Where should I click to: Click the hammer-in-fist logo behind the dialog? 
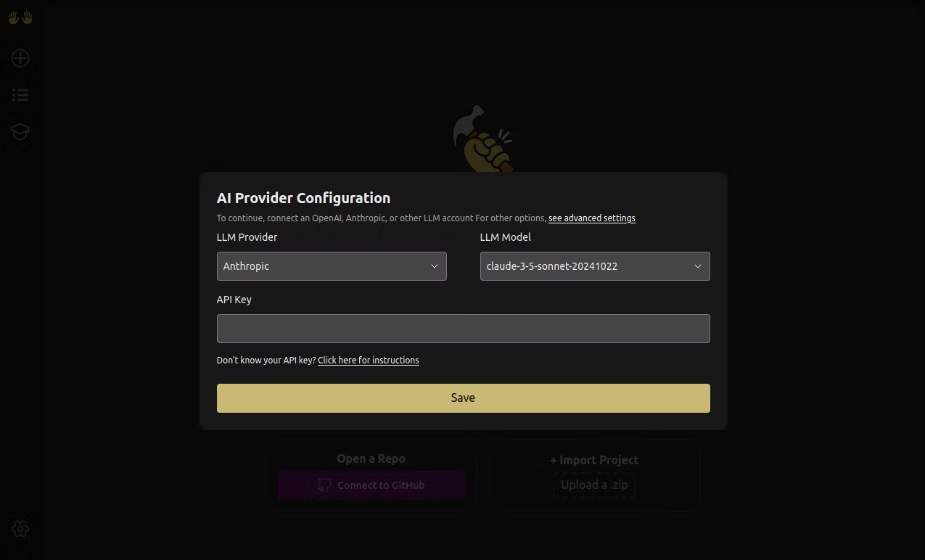tap(482, 138)
